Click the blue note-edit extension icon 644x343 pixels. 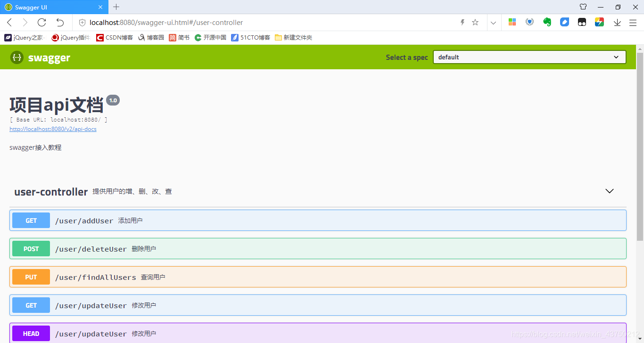564,22
